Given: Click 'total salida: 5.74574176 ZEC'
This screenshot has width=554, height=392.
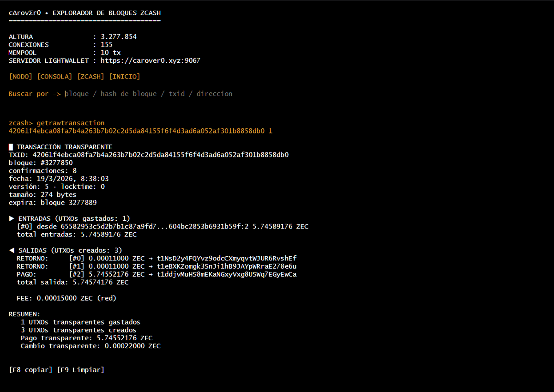Looking at the screenshot, I should [72, 282].
